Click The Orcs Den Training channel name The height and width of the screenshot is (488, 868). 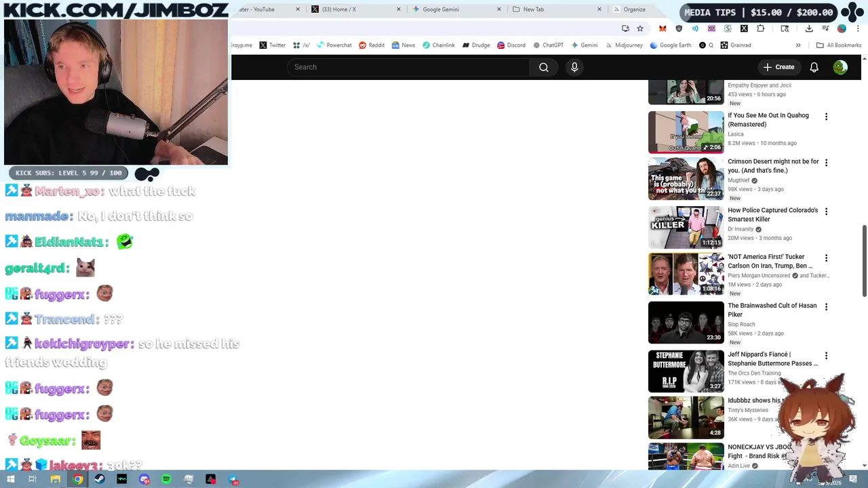pos(754,373)
